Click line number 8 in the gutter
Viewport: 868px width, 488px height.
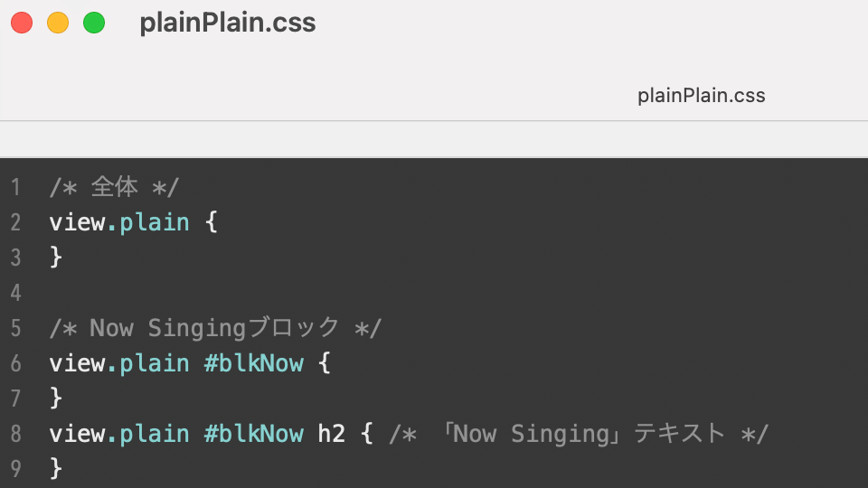point(15,434)
